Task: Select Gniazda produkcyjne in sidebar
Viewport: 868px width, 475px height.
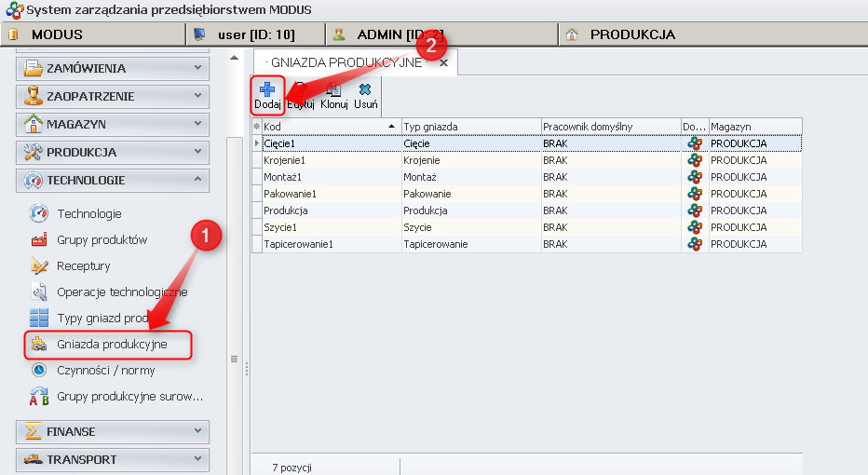Action: coord(111,344)
